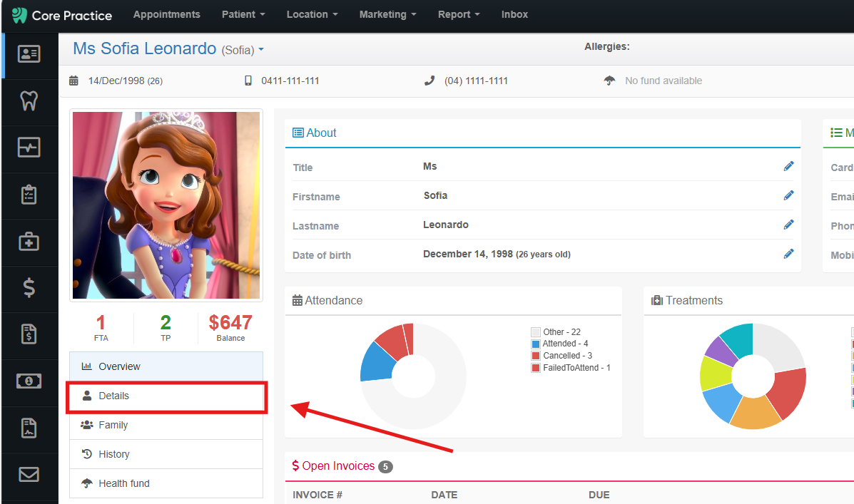Expand the Location menu dropdown
Screen dimensions: 854x504
(312, 15)
